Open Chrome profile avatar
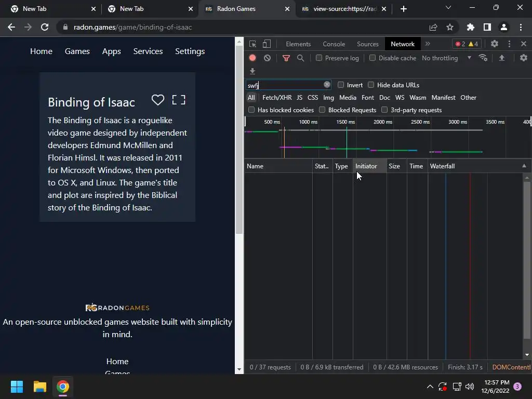This screenshot has width=532, height=399. click(x=504, y=27)
